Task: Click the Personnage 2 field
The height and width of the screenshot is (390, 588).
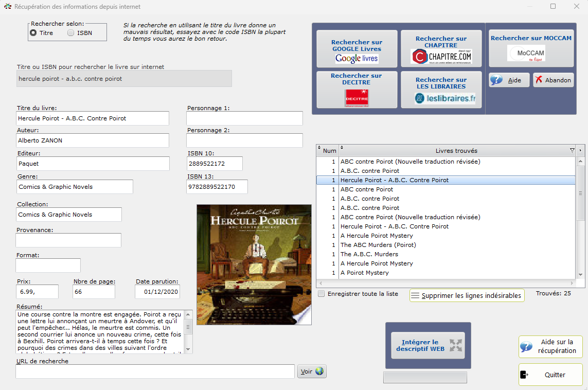Action: (x=244, y=140)
